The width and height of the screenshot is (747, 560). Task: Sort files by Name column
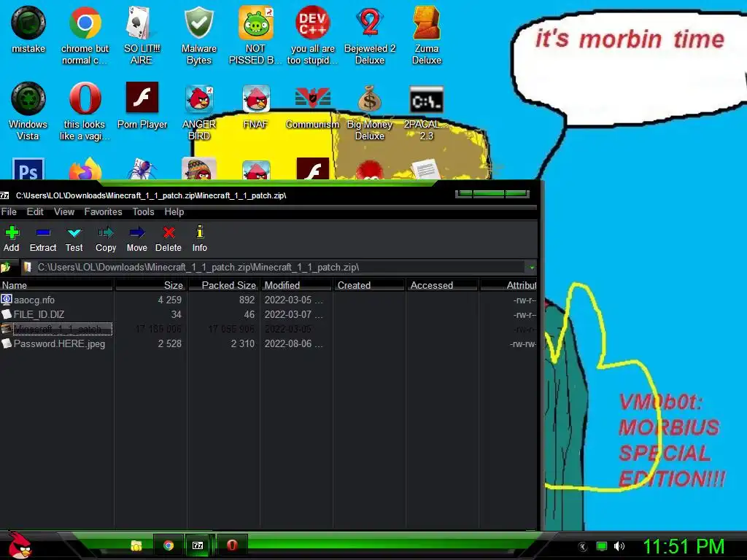[56, 285]
